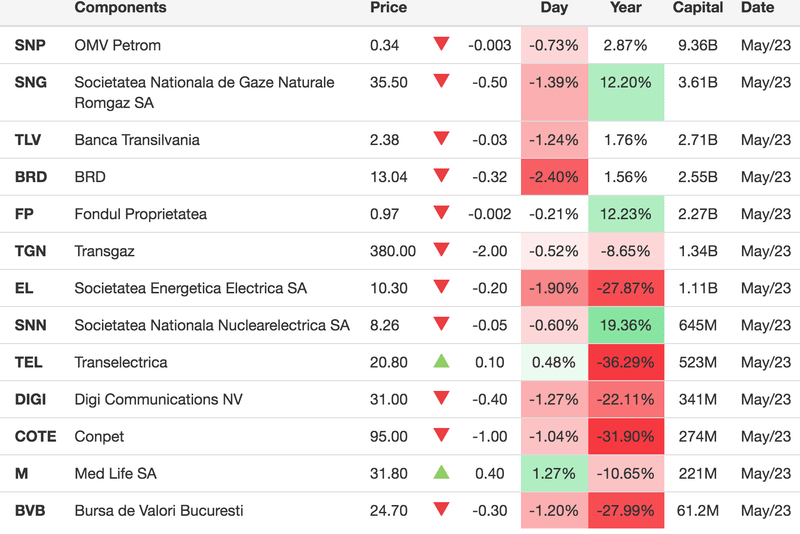Click the Date column header
This screenshot has width=800, height=534.
[757, 8]
